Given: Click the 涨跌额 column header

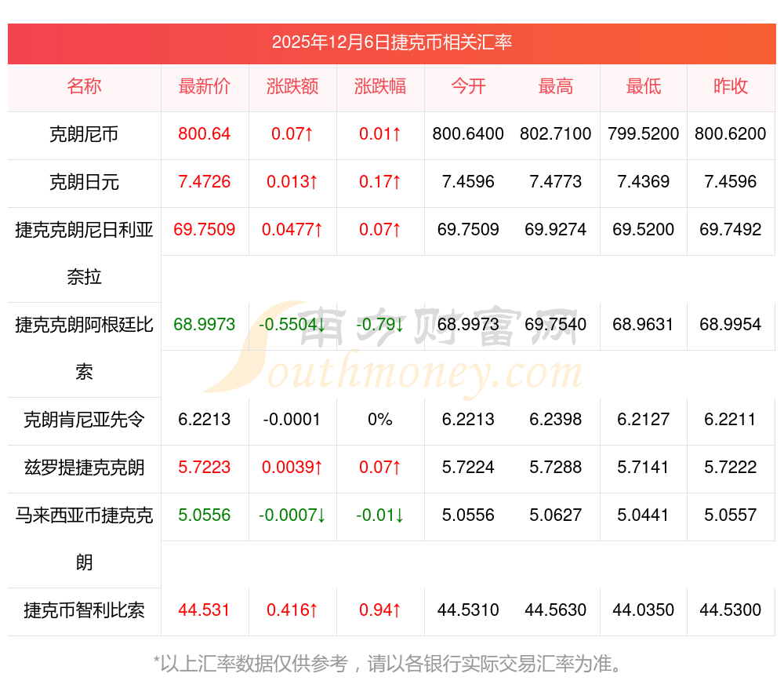Looking at the screenshot, I should [292, 87].
